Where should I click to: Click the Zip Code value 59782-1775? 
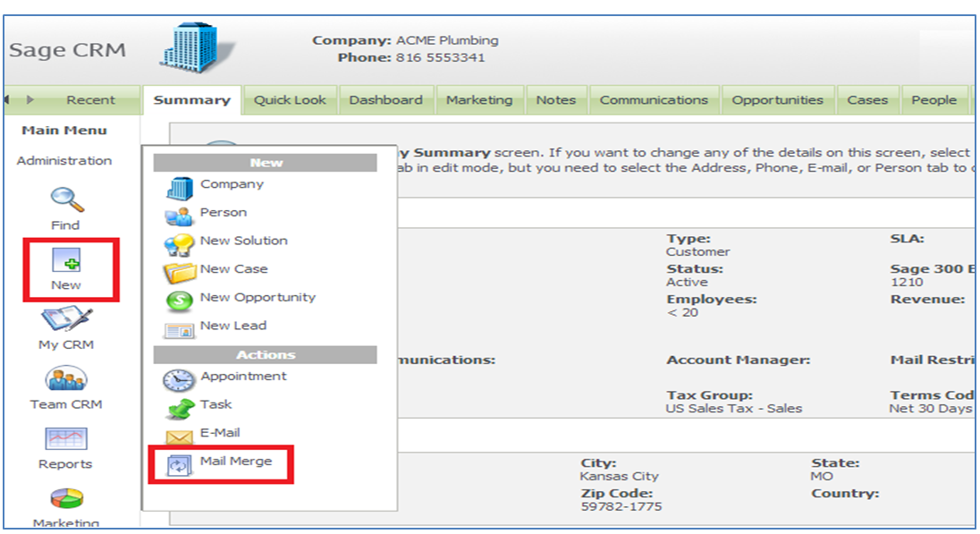[621, 506]
